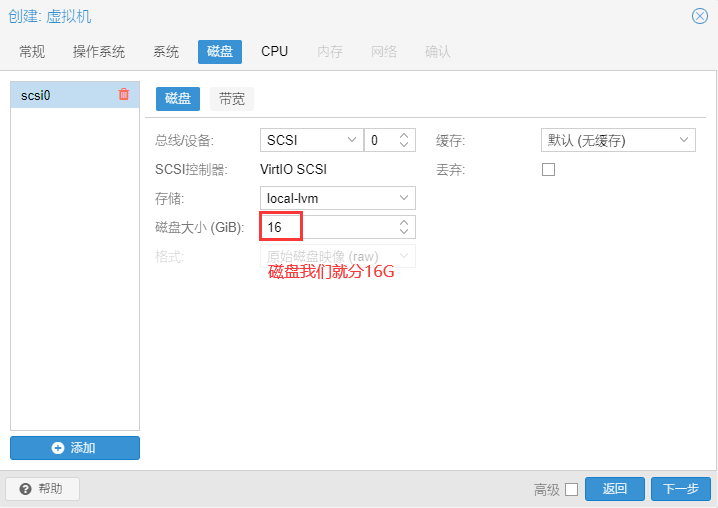
Task: Increase the device number with spinner
Action: (x=404, y=136)
